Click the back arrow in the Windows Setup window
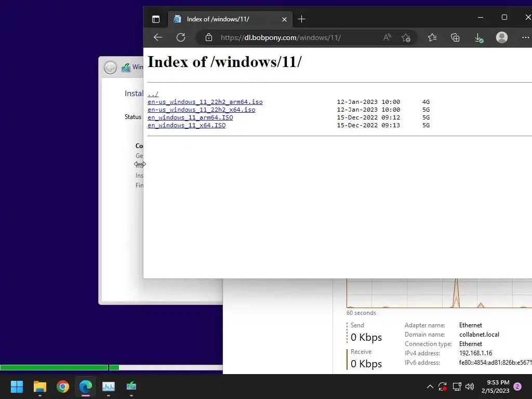This screenshot has height=399, width=532. point(110,68)
